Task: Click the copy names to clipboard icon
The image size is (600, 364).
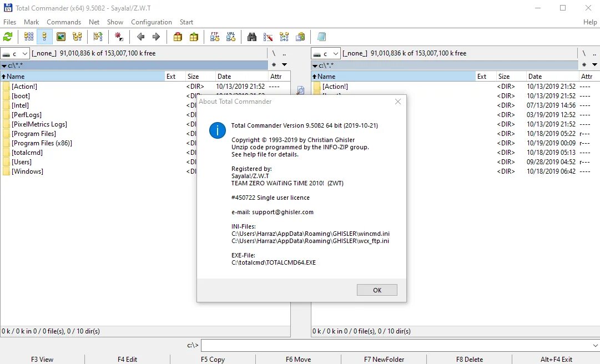Action: (300, 37)
